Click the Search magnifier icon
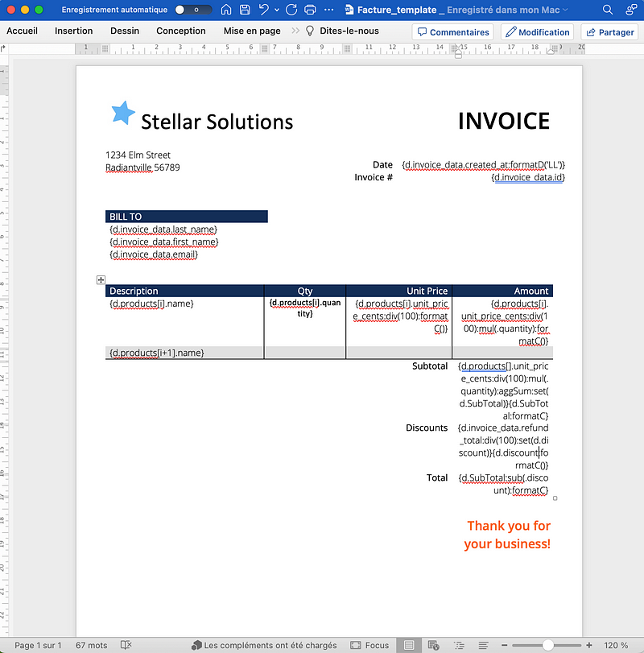This screenshot has width=644, height=653. tap(608, 10)
